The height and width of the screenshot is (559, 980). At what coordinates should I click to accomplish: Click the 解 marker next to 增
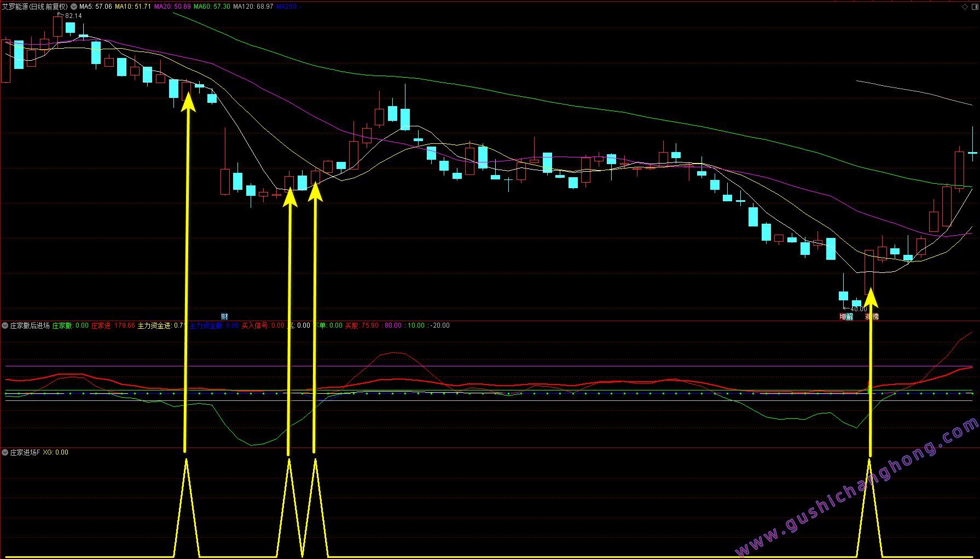(850, 317)
